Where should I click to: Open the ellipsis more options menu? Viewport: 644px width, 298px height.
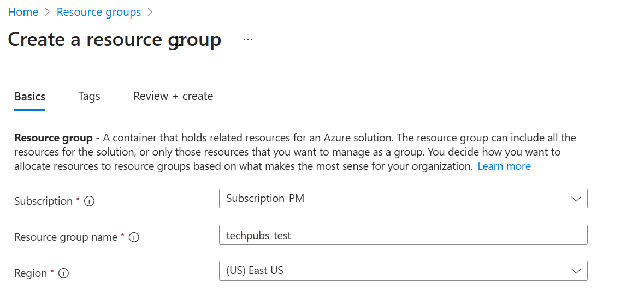[248, 39]
